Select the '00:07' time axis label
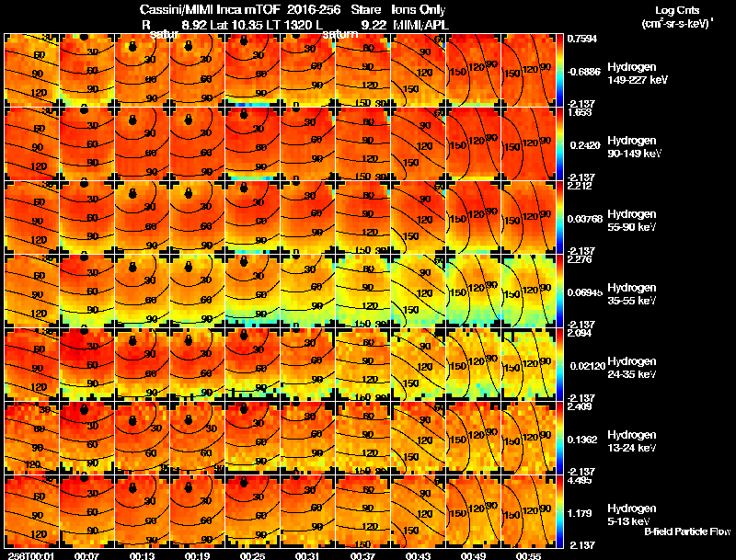The width and height of the screenshot is (736, 560). click(86, 555)
